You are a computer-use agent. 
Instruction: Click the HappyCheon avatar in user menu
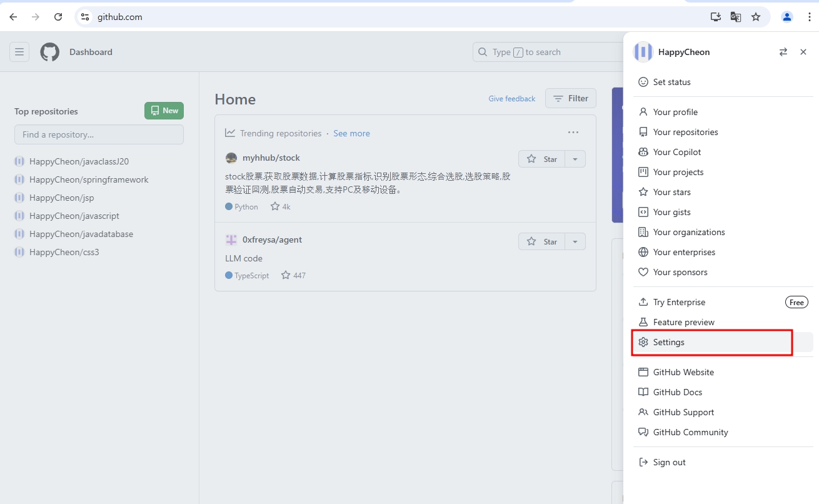(643, 52)
